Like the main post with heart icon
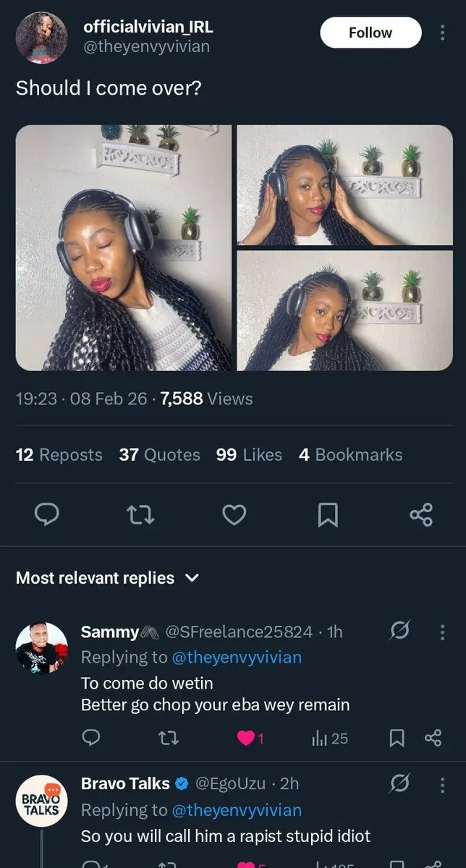Image resolution: width=466 pixels, height=868 pixels. click(234, 514)
